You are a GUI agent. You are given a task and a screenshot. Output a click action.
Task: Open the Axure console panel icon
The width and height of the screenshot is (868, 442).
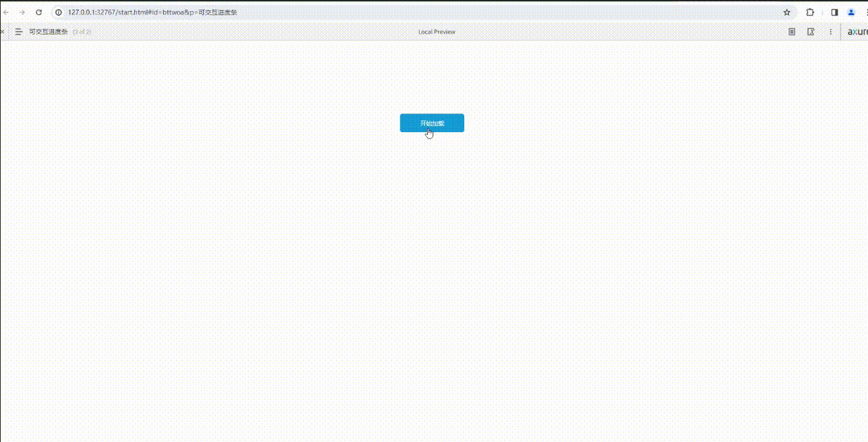coord(811,32)
